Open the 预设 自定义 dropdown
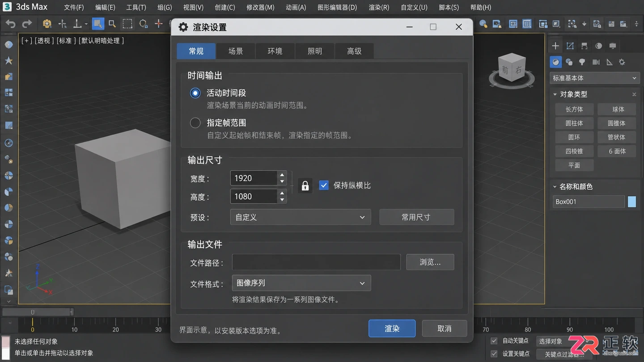The width and height of the screenshot is (644, 362). [301, 217]
